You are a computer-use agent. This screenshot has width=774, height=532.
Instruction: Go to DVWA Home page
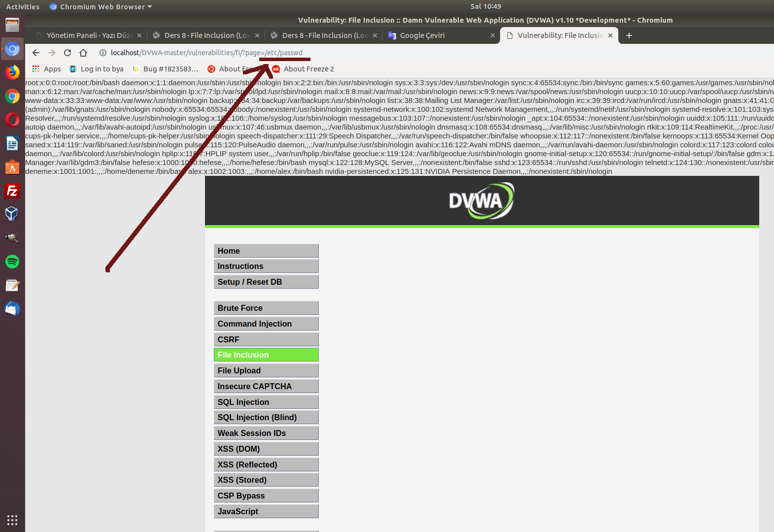[266, 251]
